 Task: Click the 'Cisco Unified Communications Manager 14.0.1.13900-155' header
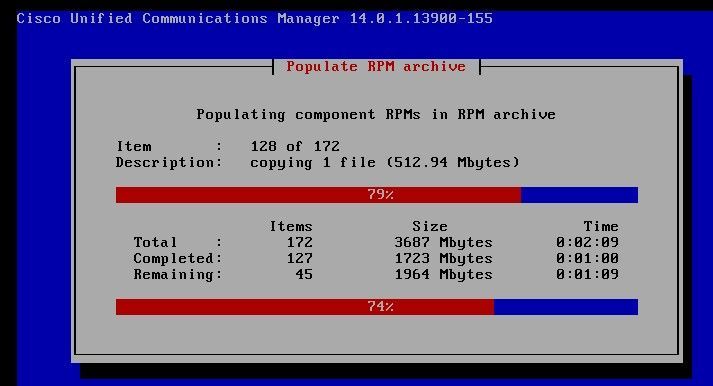tap(255, 19)
